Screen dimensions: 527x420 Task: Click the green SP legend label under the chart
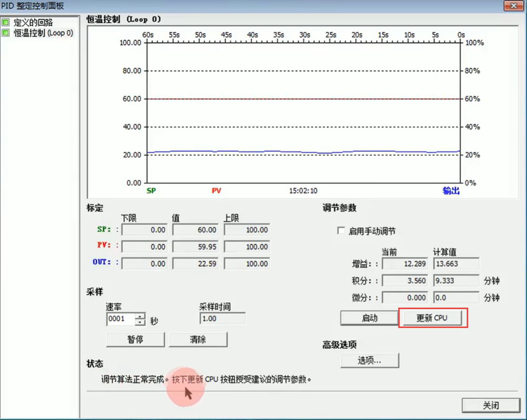click(151, 191)
